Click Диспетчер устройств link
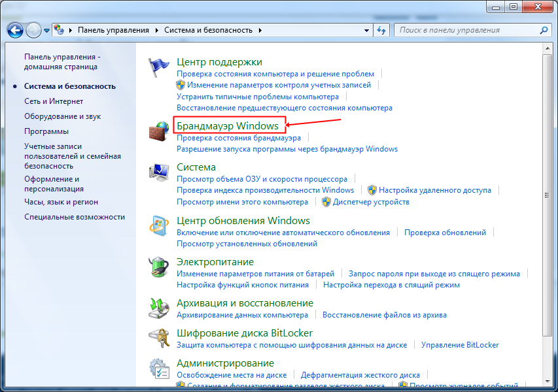The width and height of the screenshot is (558, 392). tap(371, 202)
